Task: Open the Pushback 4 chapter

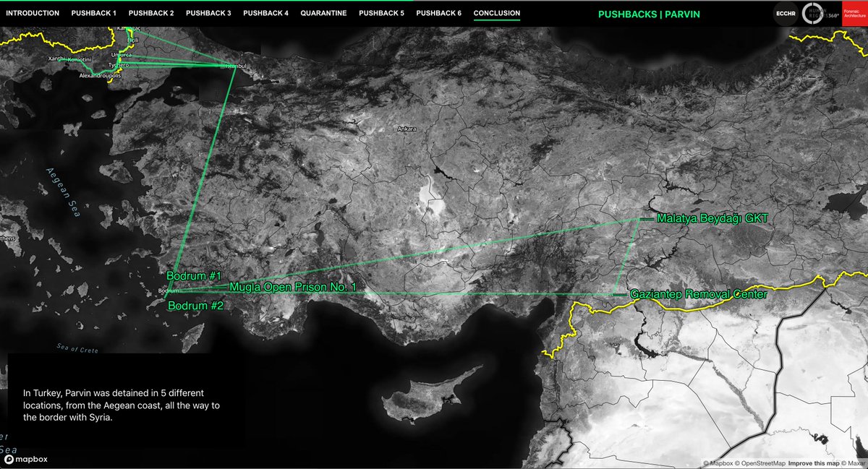Action: pyautogui.click(x=265, y=13)
